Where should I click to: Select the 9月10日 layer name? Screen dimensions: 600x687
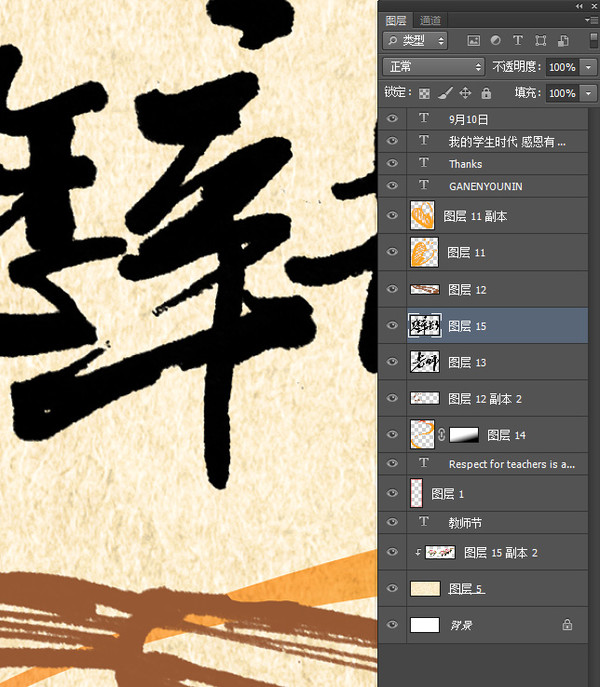(469, 119)
